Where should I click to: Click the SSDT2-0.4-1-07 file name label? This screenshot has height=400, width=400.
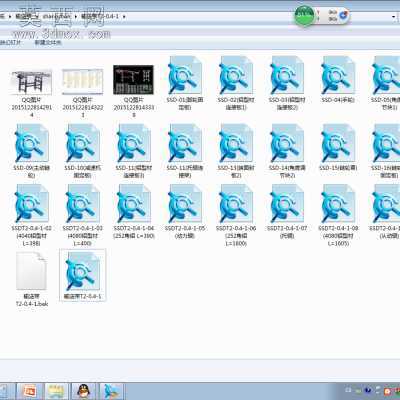287,232
